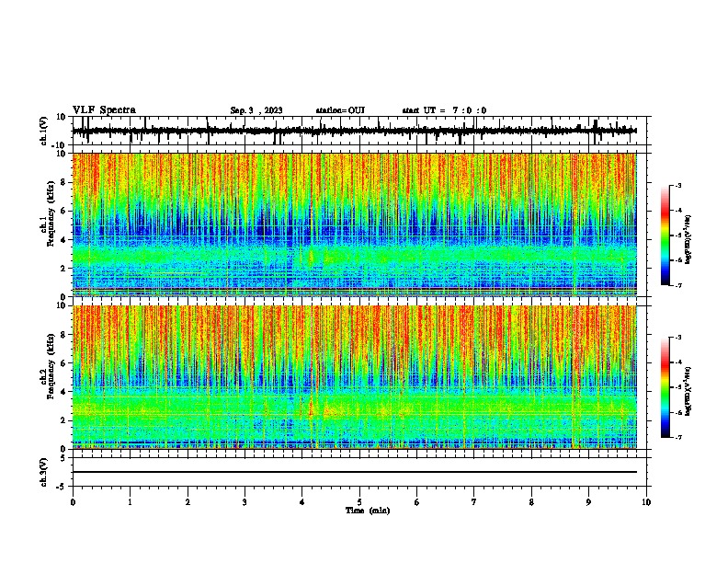Select the "start UT = 7 : 0 : 0" text

(x=444, y=110)
